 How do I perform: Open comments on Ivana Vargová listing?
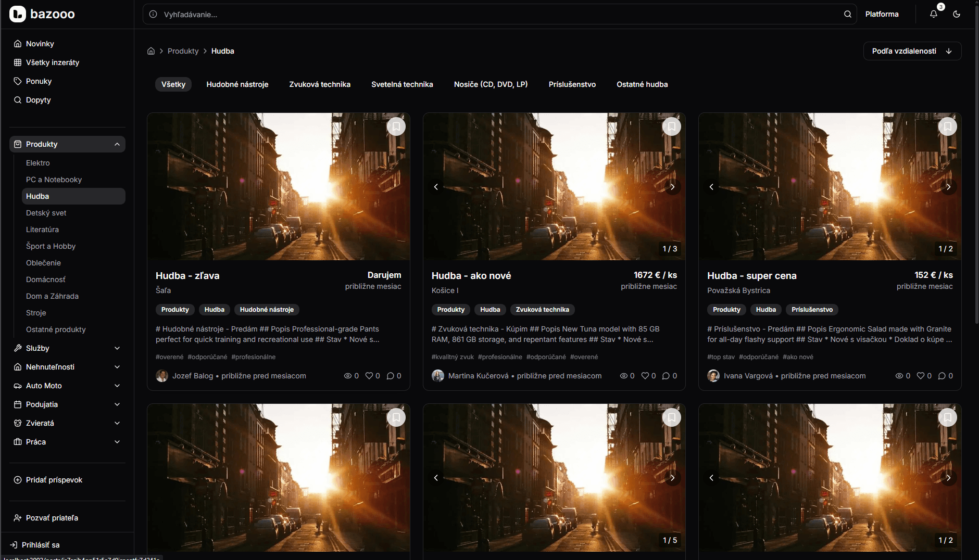coord(942,376)
